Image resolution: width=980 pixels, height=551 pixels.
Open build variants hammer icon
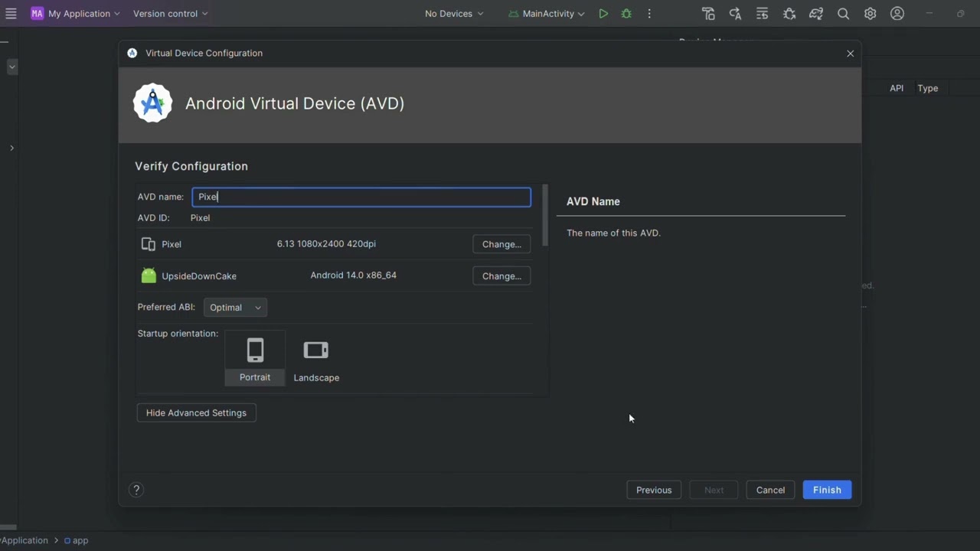(708, 14)
